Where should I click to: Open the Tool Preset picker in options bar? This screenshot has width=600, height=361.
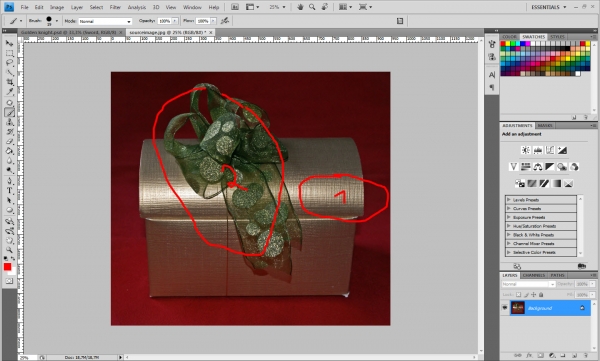point(15,21)
